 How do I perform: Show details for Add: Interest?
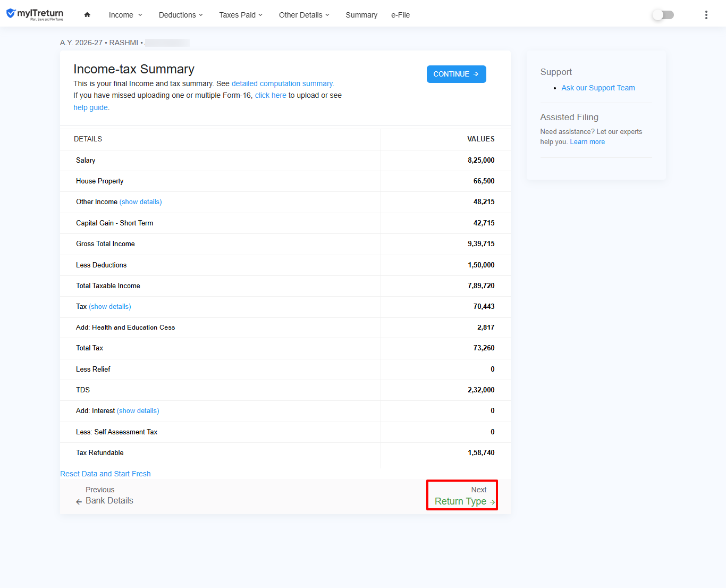point(138,411)
